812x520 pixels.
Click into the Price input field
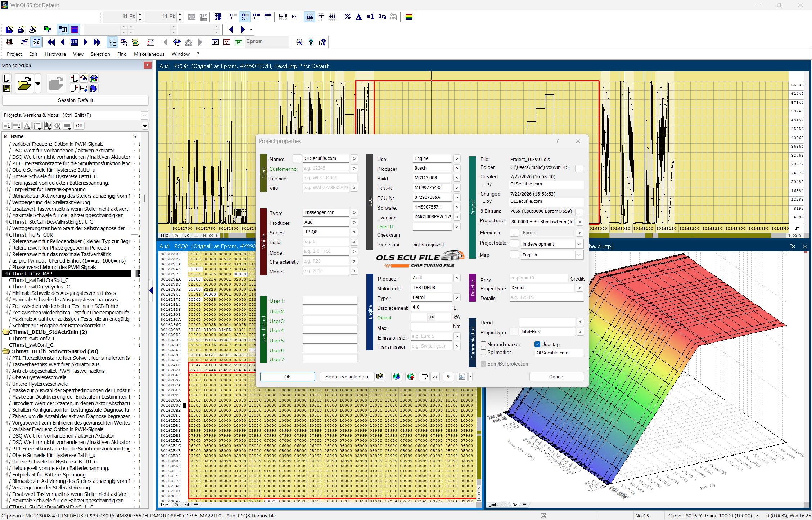point(538,278)
